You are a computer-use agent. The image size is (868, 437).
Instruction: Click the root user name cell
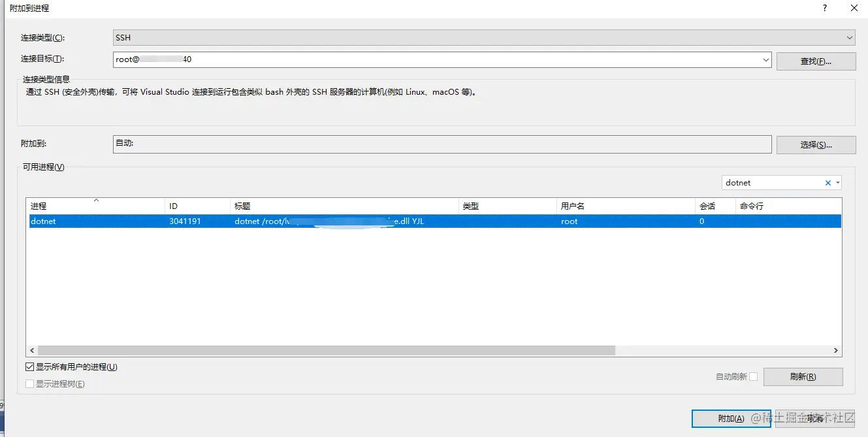[x=569, y=221]
